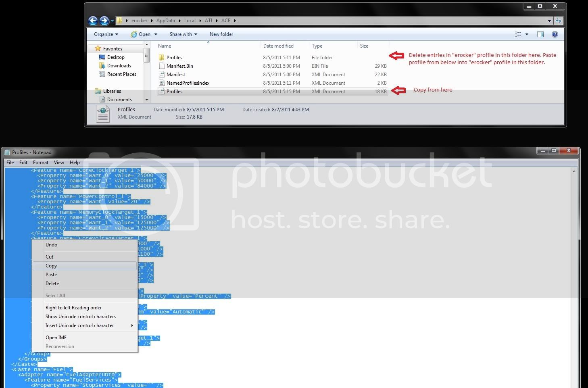Go back in the Explorer window
The image size is (588, 388).
(x=93, y=21)
